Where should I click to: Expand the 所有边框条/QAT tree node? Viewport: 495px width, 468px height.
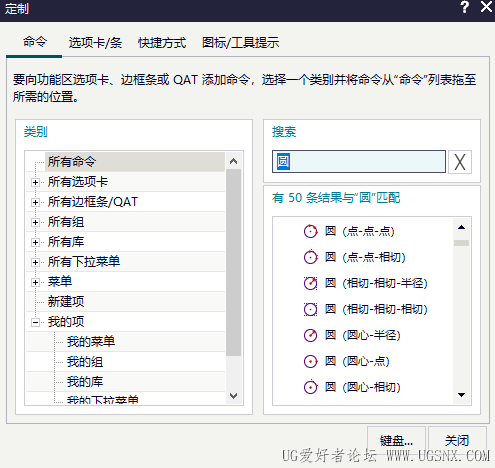pos(35,202)
